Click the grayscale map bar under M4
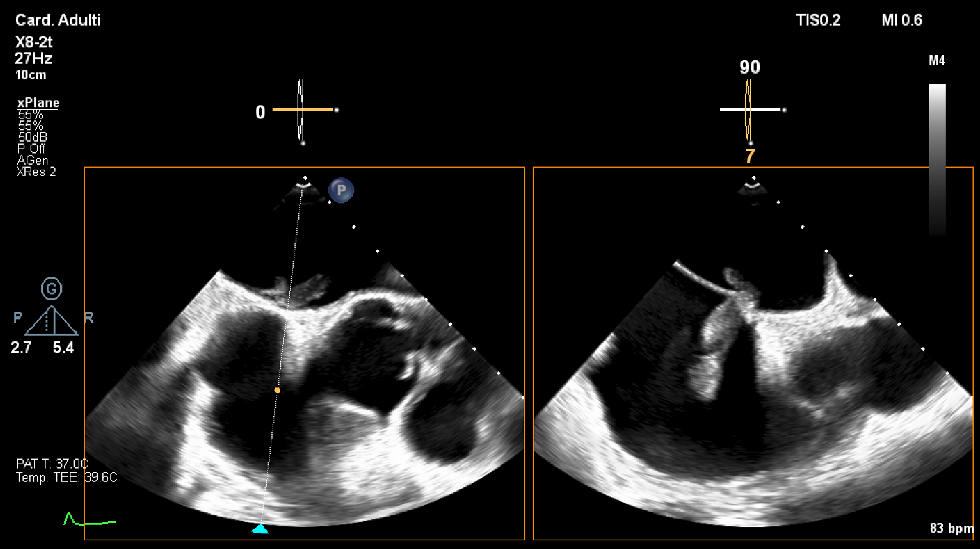980x549 pixels. pyautogui.click(x=937, y=159)
